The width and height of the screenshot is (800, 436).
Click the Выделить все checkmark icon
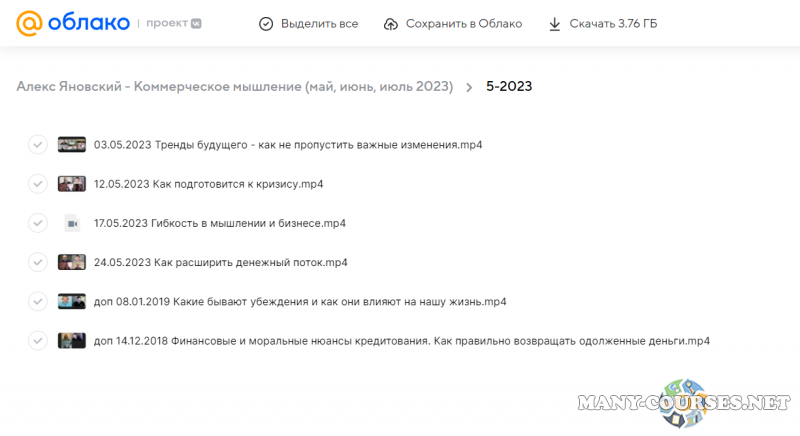point(265,23)
